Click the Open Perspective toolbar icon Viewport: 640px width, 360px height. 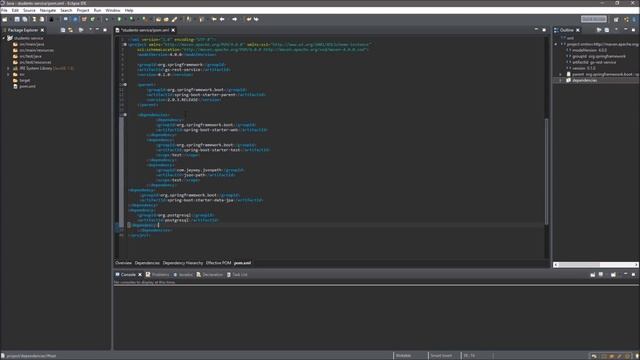tap(616, 19)
